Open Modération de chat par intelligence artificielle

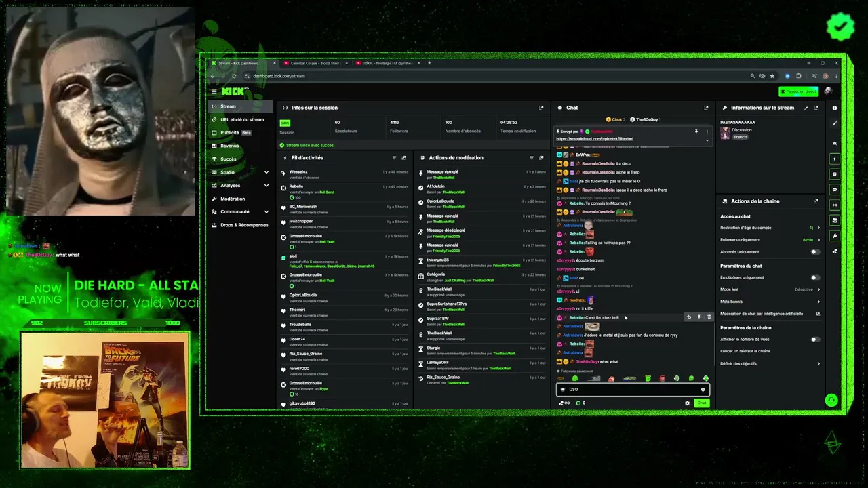[770, 314]
